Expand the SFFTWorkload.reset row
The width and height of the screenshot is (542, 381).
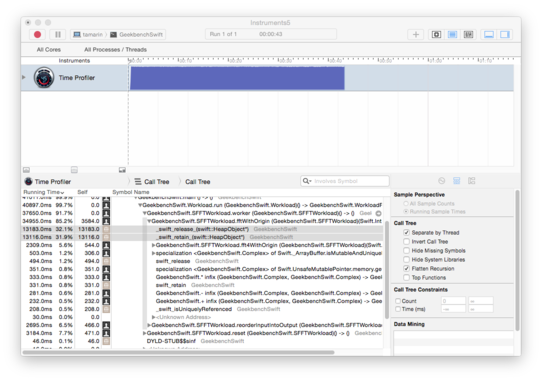pos(144,333)
